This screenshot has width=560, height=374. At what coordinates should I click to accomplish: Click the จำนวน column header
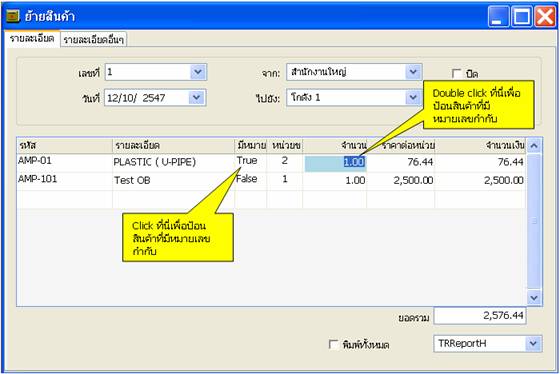(x=335, y=146)
